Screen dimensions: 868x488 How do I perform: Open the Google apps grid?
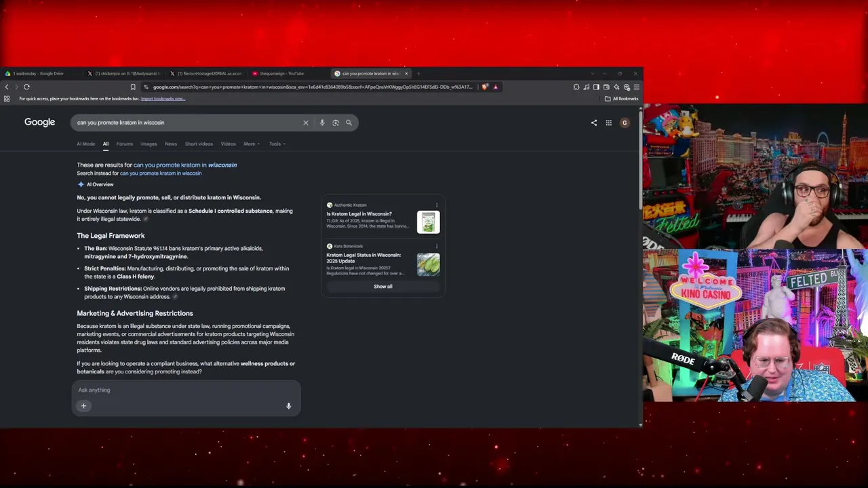coord(609,123)
